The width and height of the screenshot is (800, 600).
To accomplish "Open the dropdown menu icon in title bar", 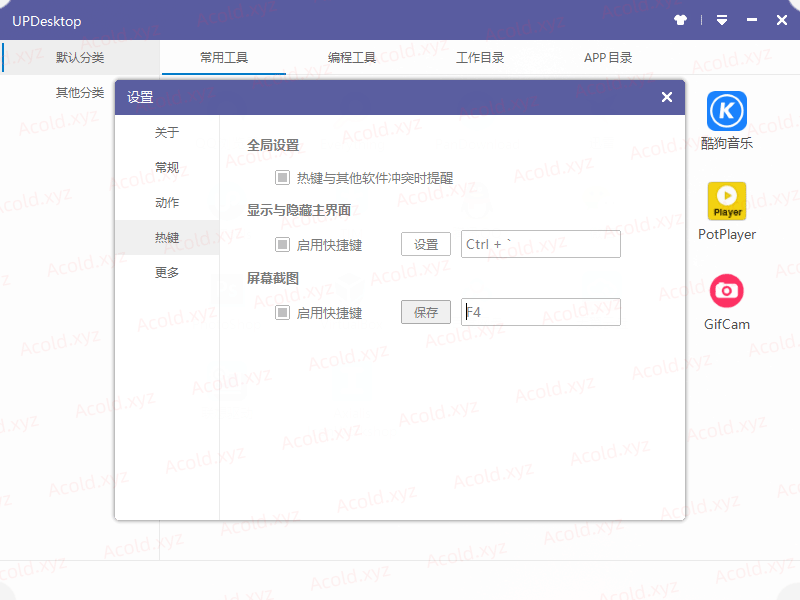I will (x=722, y=20).
